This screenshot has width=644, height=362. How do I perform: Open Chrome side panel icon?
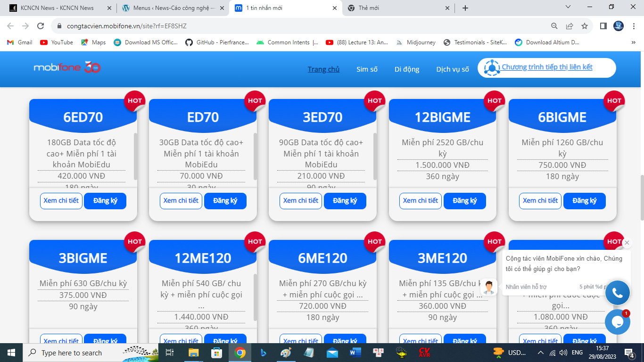603,26
